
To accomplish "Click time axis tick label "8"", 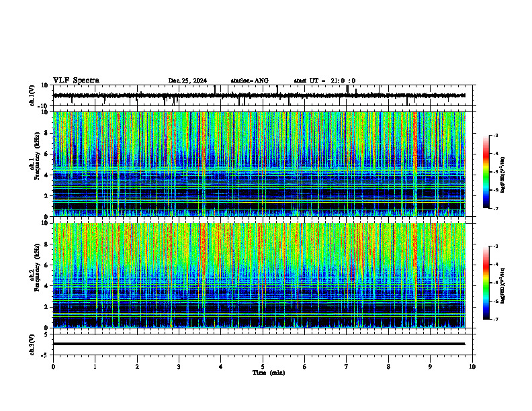I will click(x=388, y=367).
